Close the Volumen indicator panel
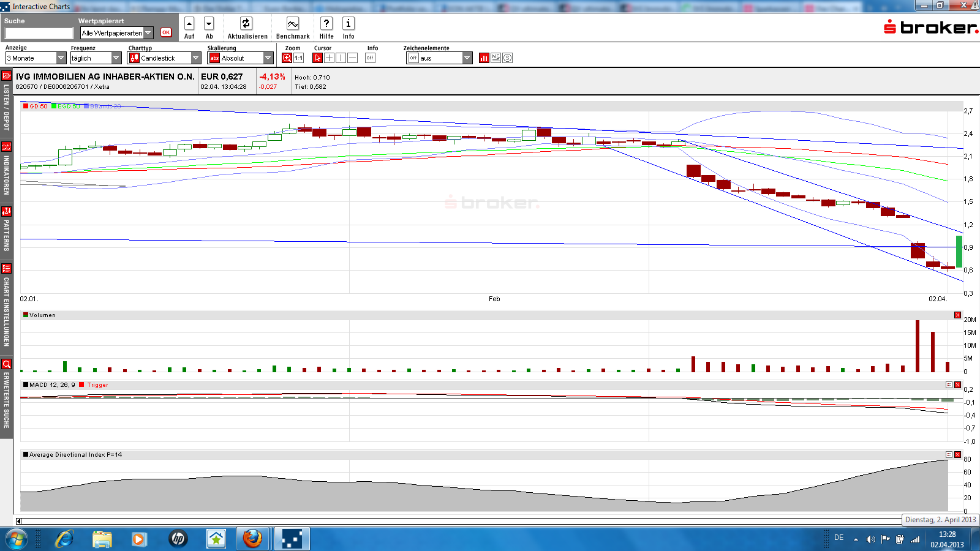 tap(957, 315)
